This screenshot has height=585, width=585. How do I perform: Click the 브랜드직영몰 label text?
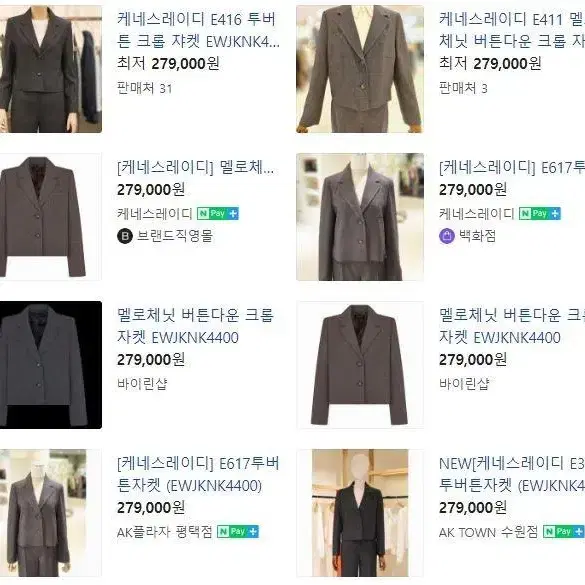click(175, 236)
